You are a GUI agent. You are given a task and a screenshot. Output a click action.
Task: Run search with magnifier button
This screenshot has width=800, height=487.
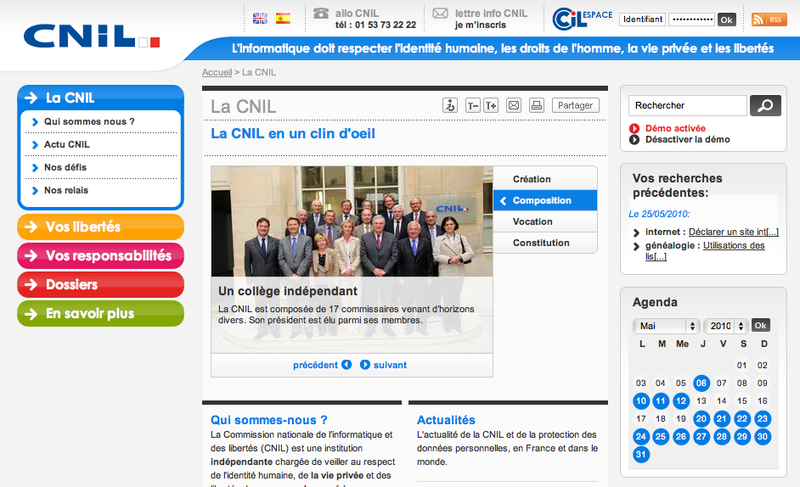(x=765, y=106)
